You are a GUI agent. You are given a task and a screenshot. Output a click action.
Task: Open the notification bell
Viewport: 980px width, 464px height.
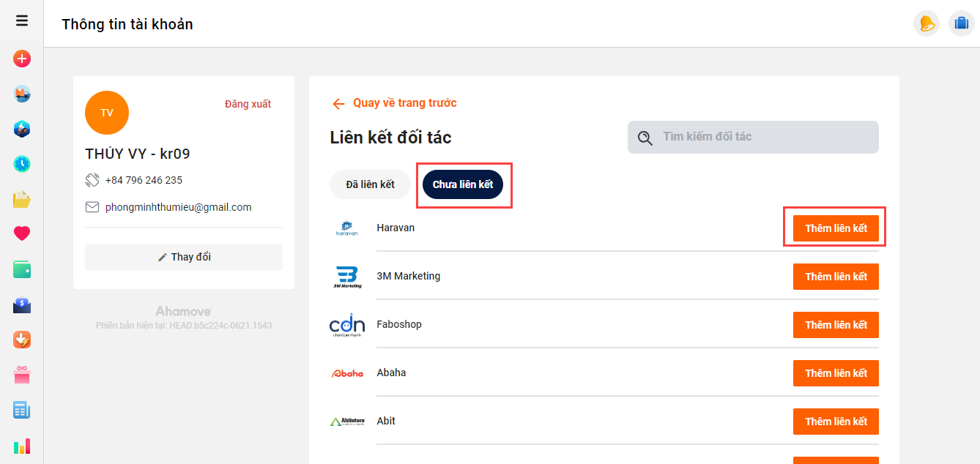point(927,23)
